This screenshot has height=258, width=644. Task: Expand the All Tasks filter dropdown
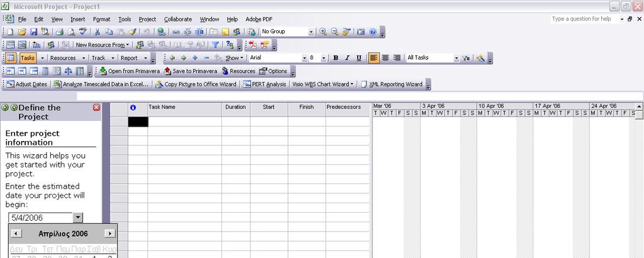457,58
